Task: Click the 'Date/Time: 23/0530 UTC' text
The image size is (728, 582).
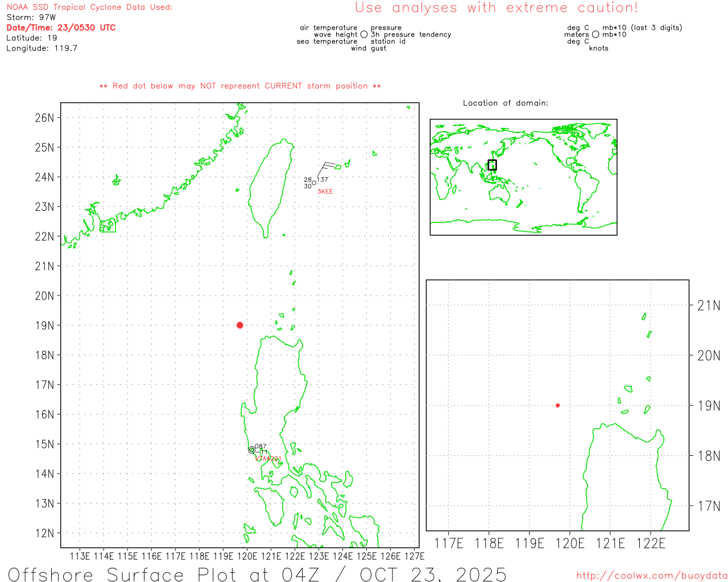Action: (x=61, y=28)
